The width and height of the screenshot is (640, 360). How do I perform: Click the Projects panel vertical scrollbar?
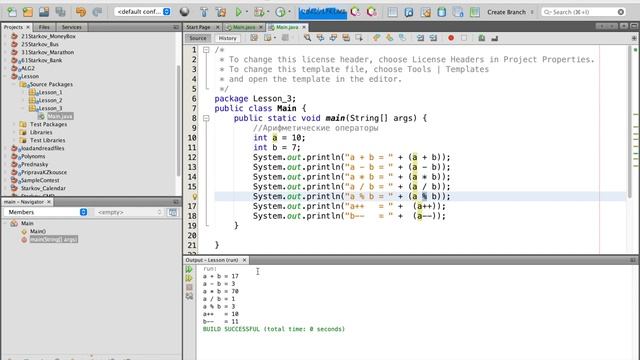click(x=179, y=121)
